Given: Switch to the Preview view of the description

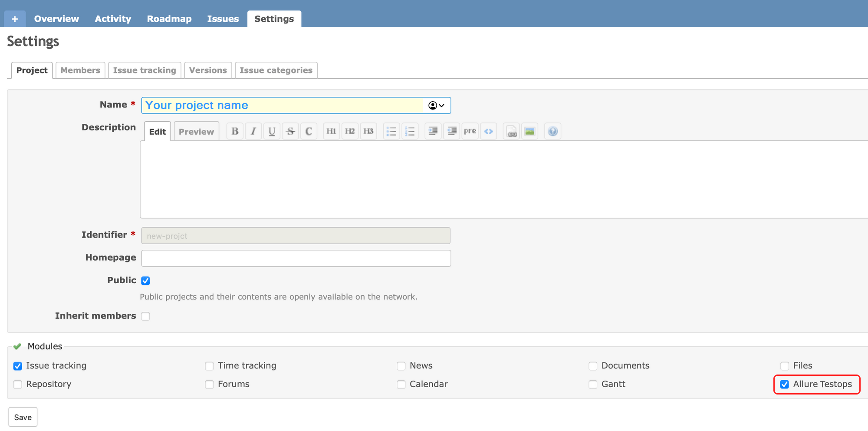Looking at the screenshot, I should point(196,131).
